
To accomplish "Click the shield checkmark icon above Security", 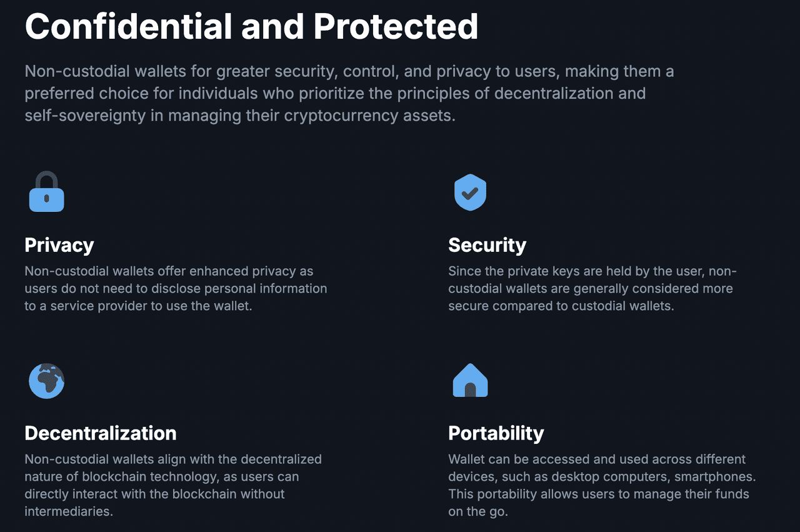I will click(x=470, y=192).
